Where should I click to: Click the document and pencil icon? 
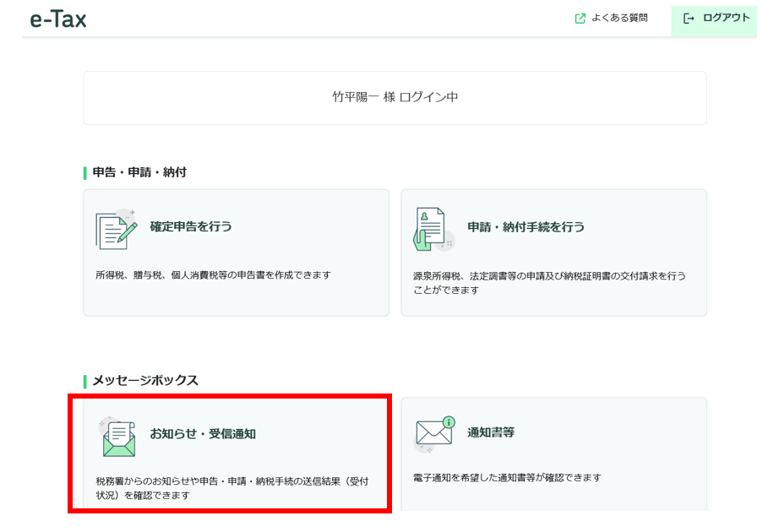[x=117, y=230]
